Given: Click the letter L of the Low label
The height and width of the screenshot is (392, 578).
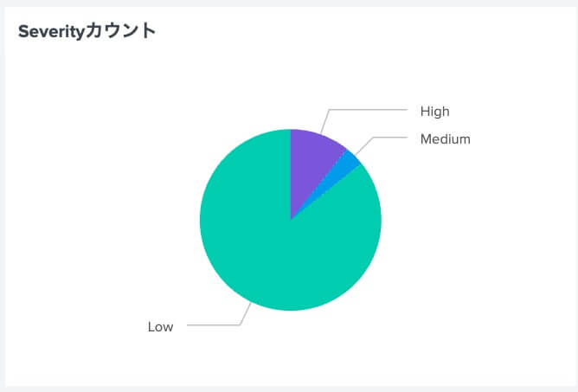Looking at the screenshot, I should point(151,326).
